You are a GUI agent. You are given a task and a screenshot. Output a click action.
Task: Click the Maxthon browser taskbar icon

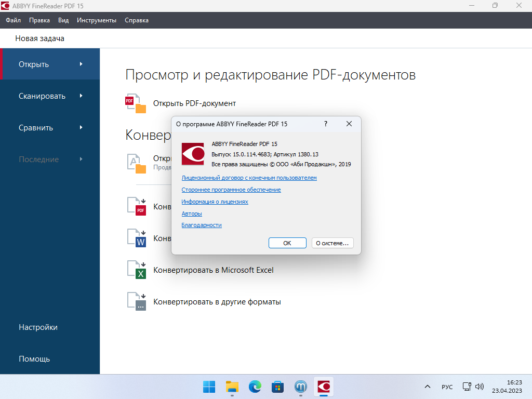click(301, 387)
